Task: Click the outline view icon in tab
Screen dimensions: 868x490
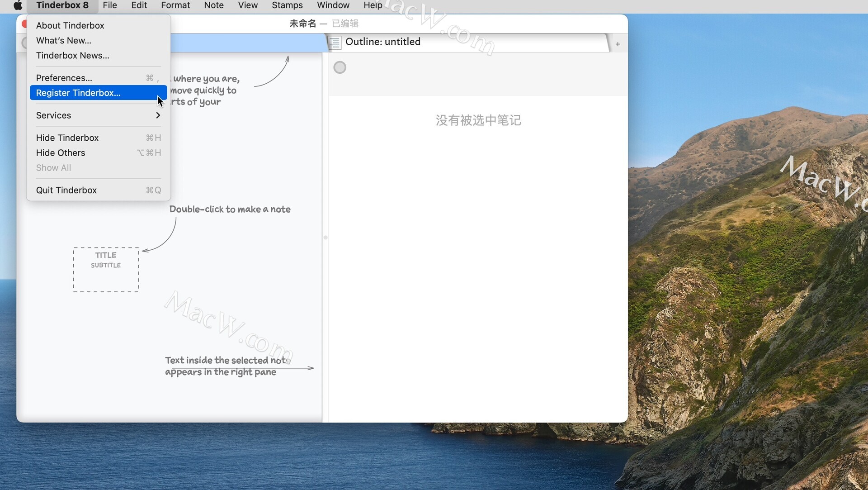Action: [335, 43]
